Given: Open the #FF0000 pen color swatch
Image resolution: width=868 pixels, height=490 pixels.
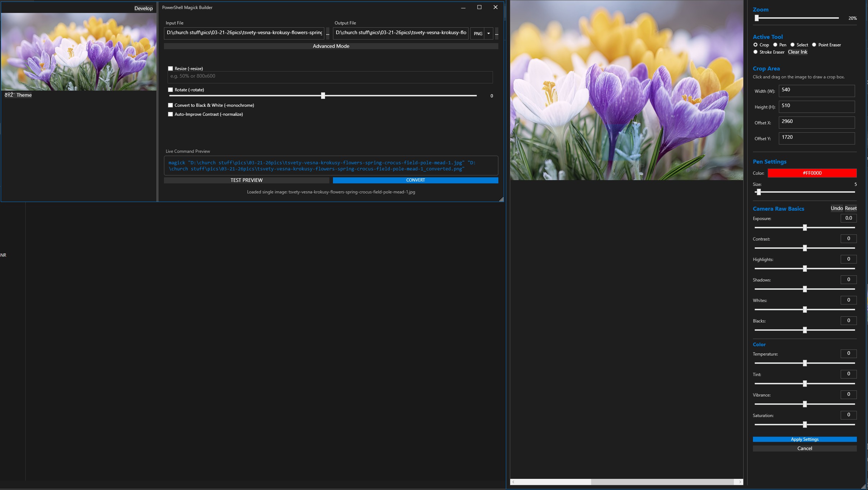Looking at the screenshot, I should (x=812, y=173).
